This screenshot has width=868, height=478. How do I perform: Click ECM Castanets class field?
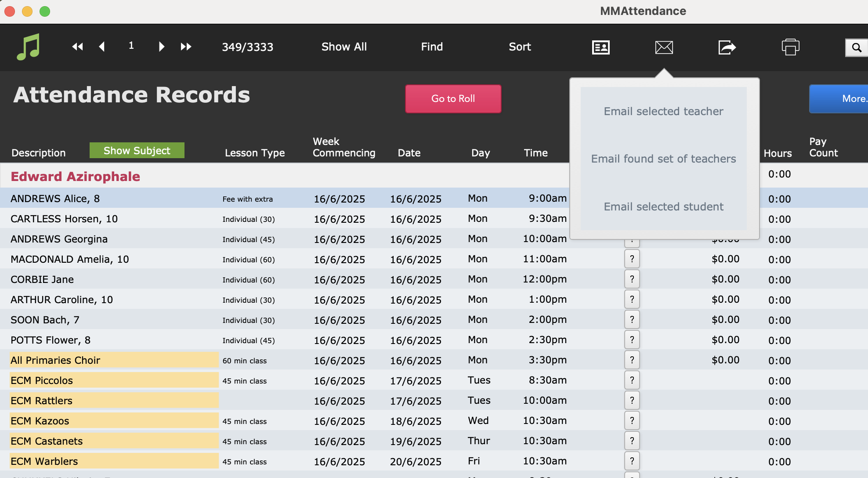tap(114, 441)
